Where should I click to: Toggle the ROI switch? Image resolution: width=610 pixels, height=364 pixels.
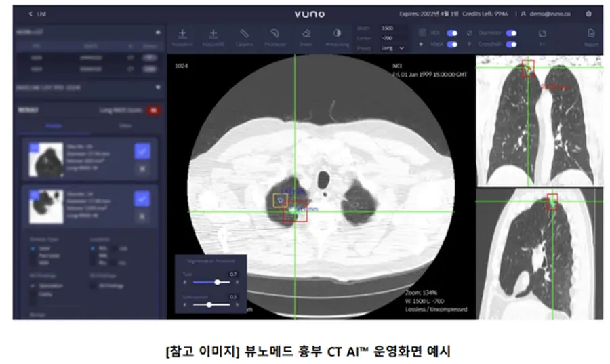click(x=452, y=33)
